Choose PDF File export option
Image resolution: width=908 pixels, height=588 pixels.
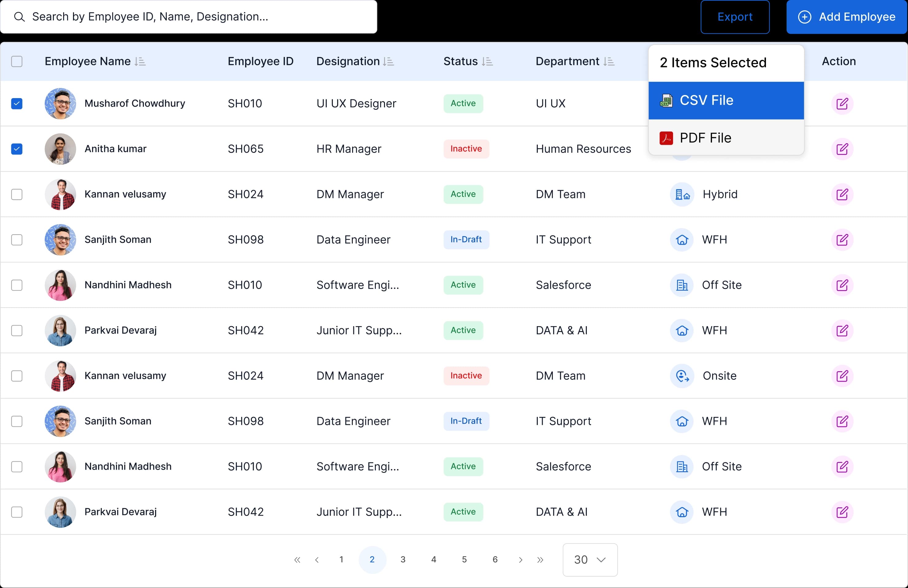point(726,138)
